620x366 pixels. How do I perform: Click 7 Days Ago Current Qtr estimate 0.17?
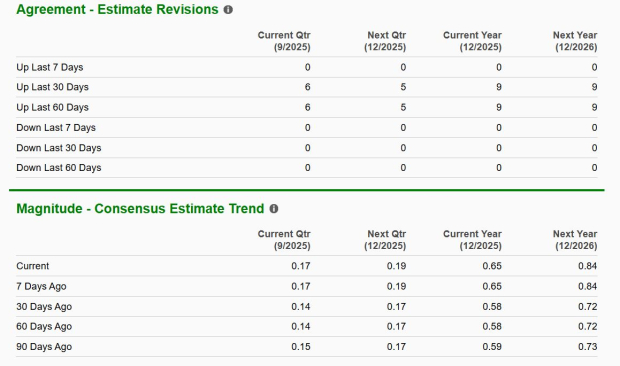pos(301,286)
